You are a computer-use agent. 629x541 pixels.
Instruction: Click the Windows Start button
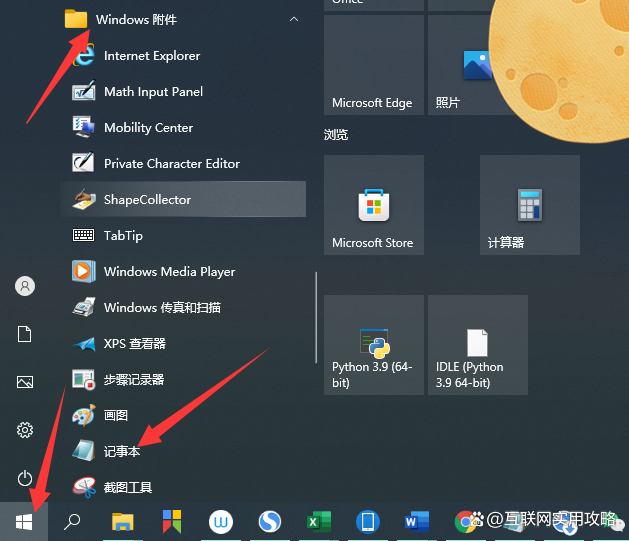24,522
